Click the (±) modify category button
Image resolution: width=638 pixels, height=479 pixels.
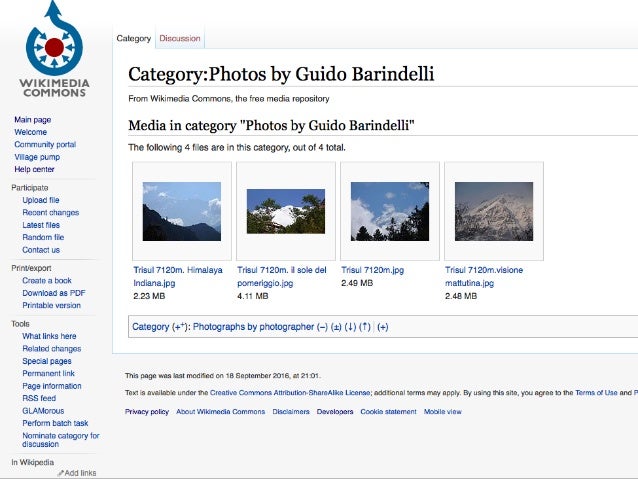coord(336,327)
